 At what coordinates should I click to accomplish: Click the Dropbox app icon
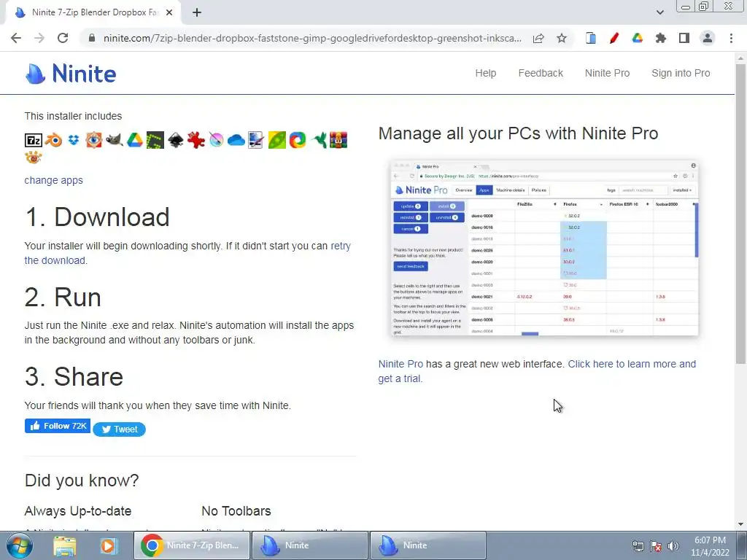tap(74, 140)
